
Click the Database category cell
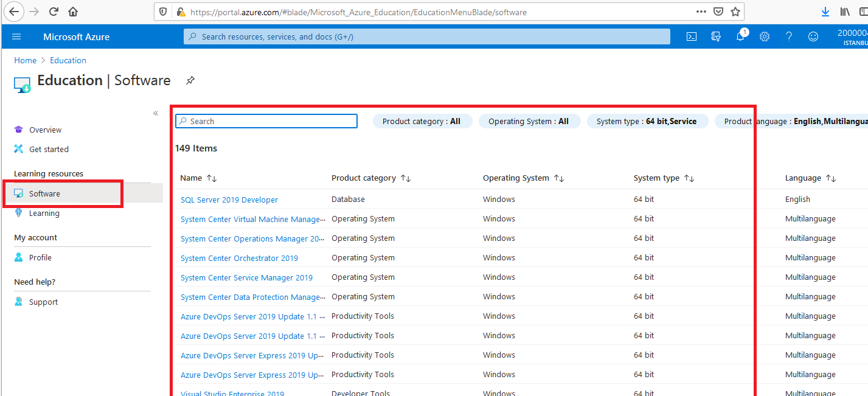[348, 199]
